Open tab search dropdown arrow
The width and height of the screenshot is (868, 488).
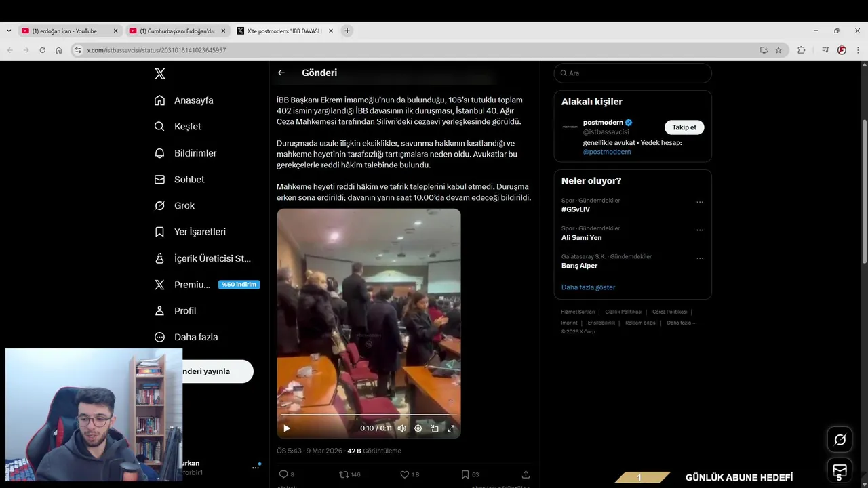tap(8, 30)
